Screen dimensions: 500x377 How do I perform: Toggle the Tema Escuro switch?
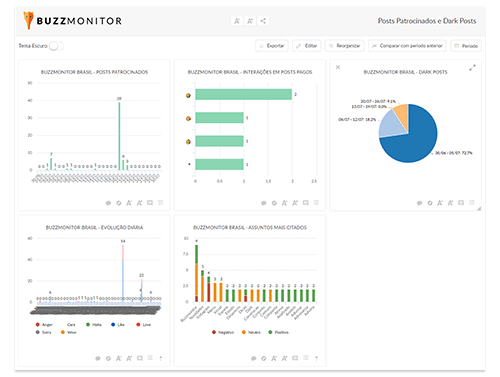(56, 46)
